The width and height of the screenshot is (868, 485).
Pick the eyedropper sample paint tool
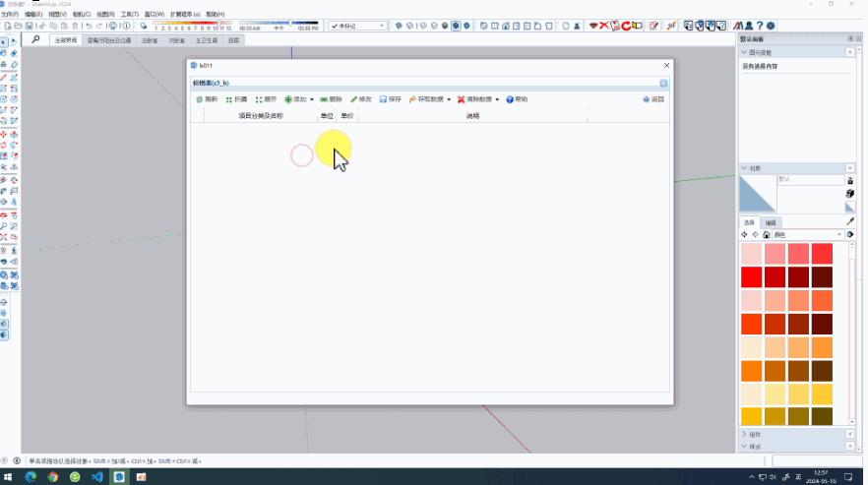(x=850, y=221)
